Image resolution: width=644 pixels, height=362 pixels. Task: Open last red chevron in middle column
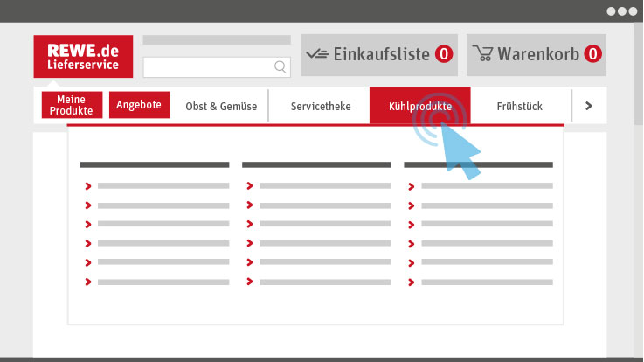[249, 282]
